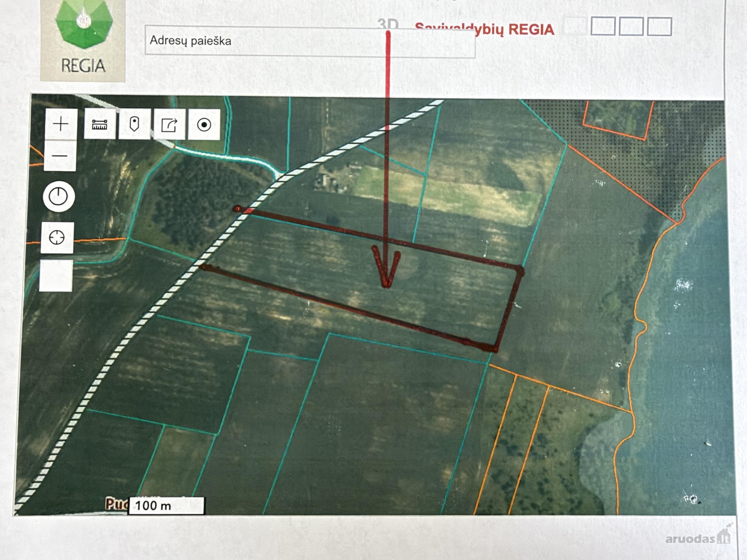Switch to the 3D view
Viewport: 747px width, 560px height.
pyautogui.click(x=388, y=25)
